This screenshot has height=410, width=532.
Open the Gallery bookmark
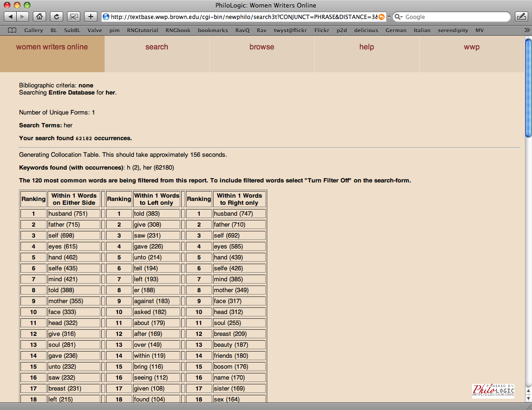coord(34,30)
